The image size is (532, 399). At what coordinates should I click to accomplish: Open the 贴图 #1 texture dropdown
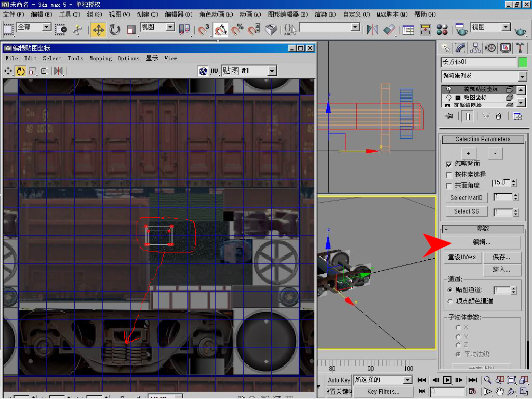[x=272, y=71]
